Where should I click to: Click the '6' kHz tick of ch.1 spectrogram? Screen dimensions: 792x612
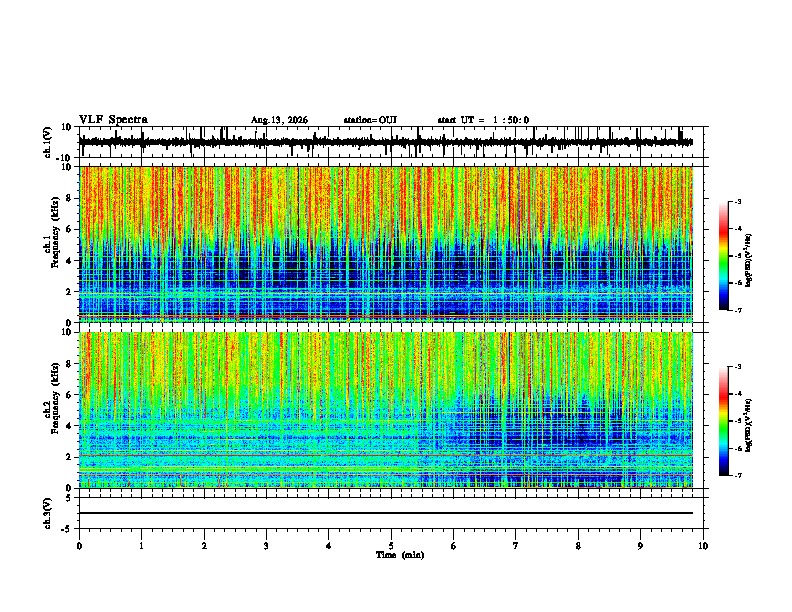[70, 230]
